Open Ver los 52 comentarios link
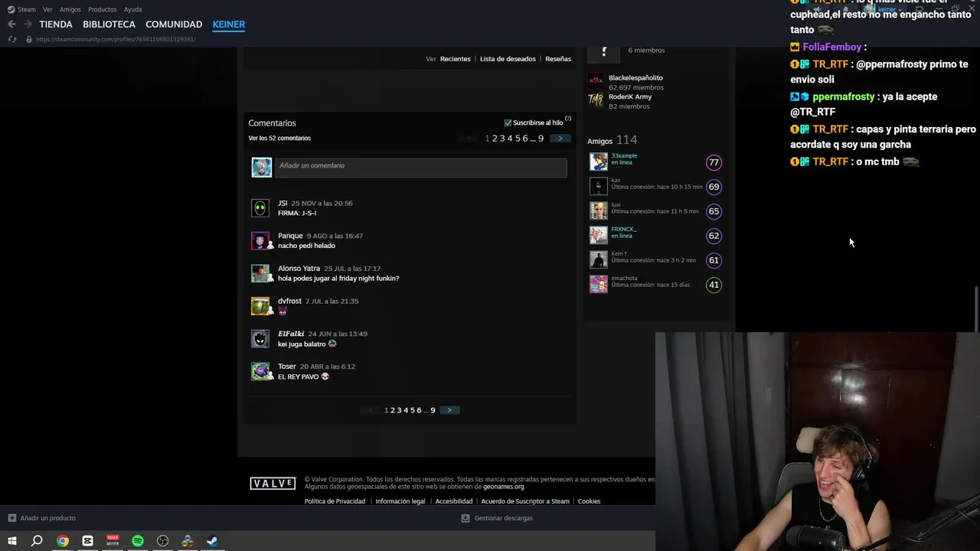The height and width of the screenshot is (551, 980). [x=279, y=139]
